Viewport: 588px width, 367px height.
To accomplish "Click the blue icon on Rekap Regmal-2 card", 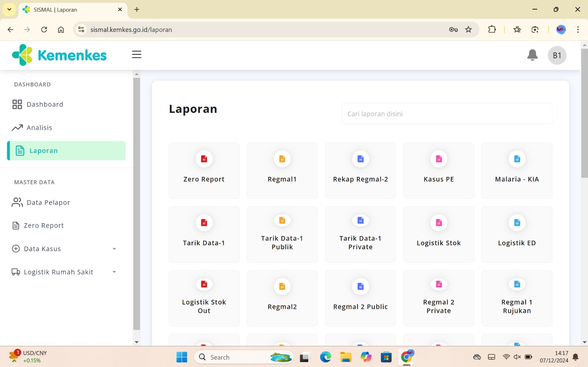I will pyautogui.click(x=361, y=159).
